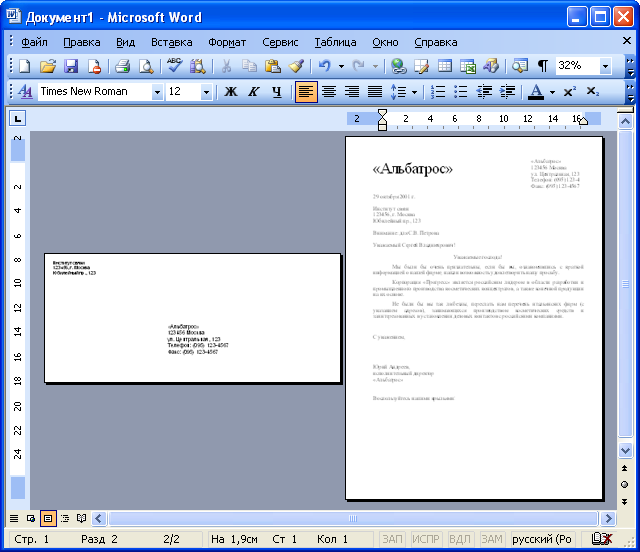Viewport: 640px width, 552px height.
Task: Increase the paragraph indent
Action: [507, 91]
